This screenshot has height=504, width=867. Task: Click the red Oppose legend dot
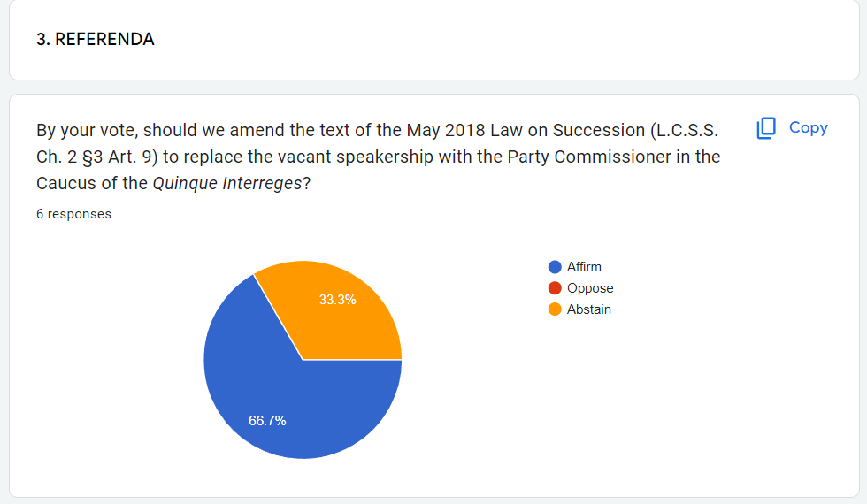click(x=555, y=288)
